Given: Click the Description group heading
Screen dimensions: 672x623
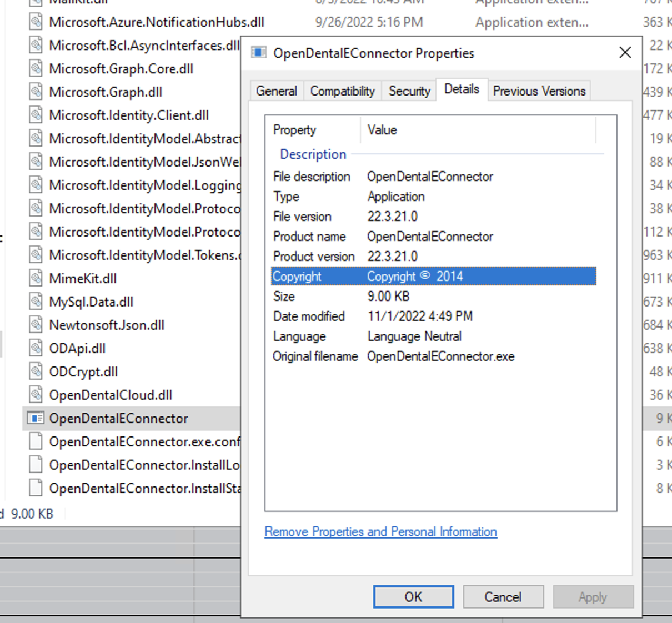Looking at the screenshot, I should pos(313,154).
